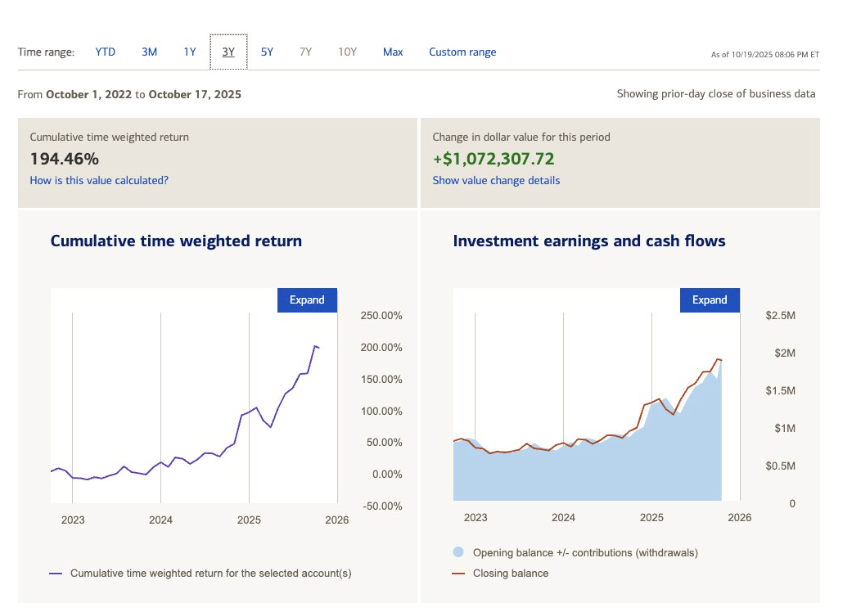Click the 194.46% cumulative return value
848x616 pixels.
click(64, 158)
